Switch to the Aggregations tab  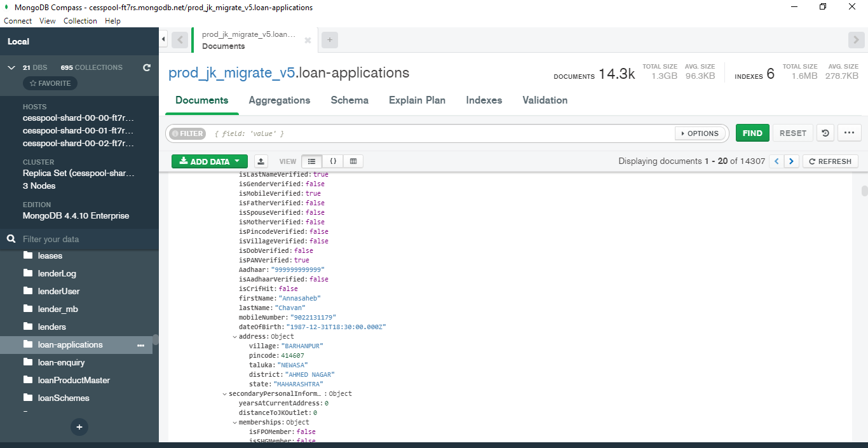tap(279, 100)
